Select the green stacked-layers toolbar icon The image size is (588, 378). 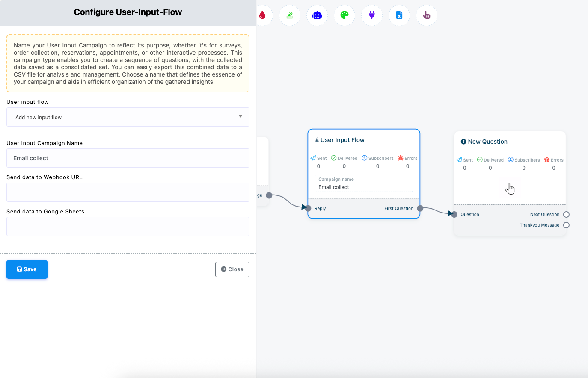290,15
